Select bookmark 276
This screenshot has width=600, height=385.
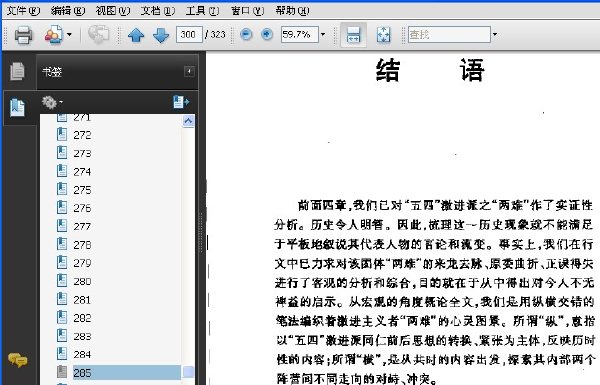82,208
